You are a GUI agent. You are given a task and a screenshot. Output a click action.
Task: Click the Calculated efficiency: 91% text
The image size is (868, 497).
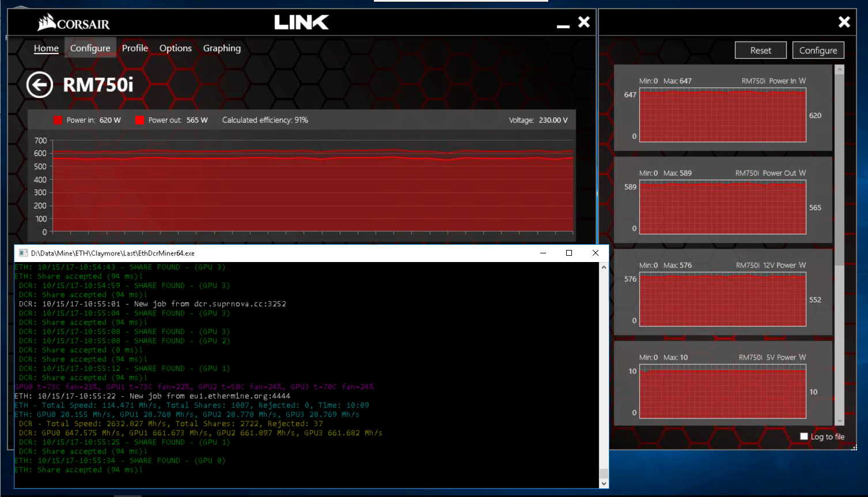[265, 120]
